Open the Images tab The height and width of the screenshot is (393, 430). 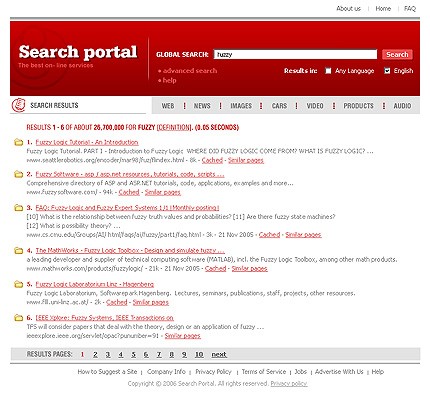point(241,106)
